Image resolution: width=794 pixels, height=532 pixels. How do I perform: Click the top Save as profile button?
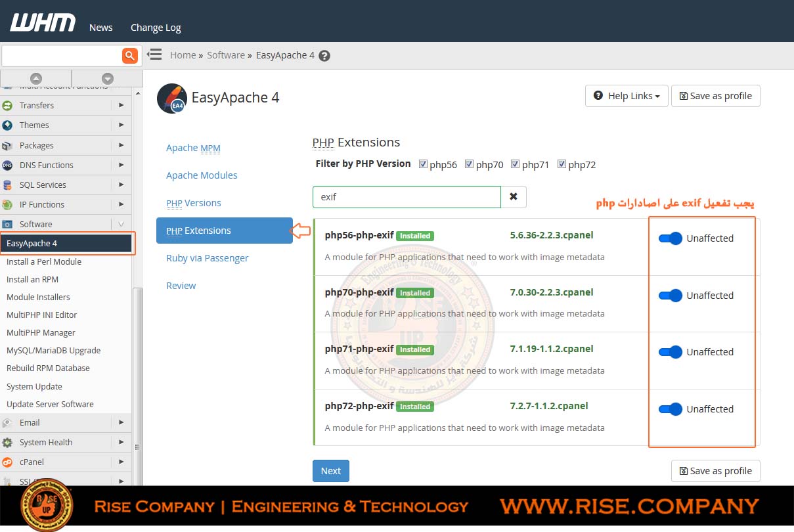coord(716,96)
